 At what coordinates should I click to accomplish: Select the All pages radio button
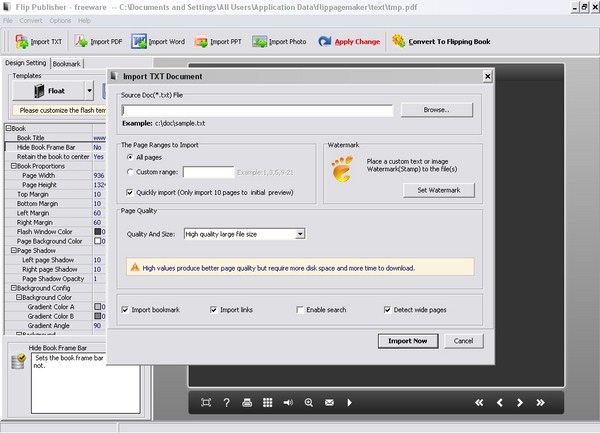(130, 157)
